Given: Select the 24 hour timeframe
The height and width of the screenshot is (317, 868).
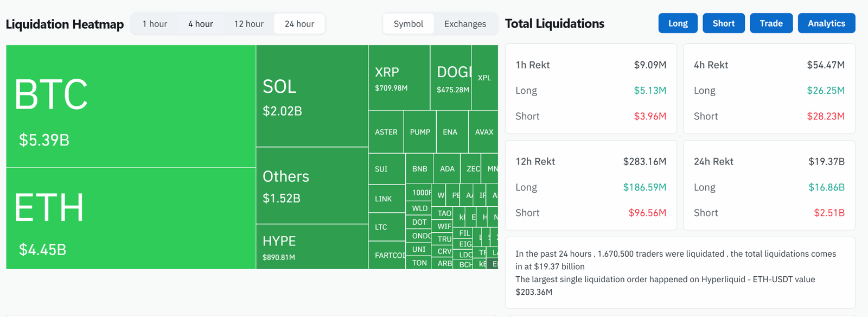Looking at the screenshot, I should click(299, 23).
